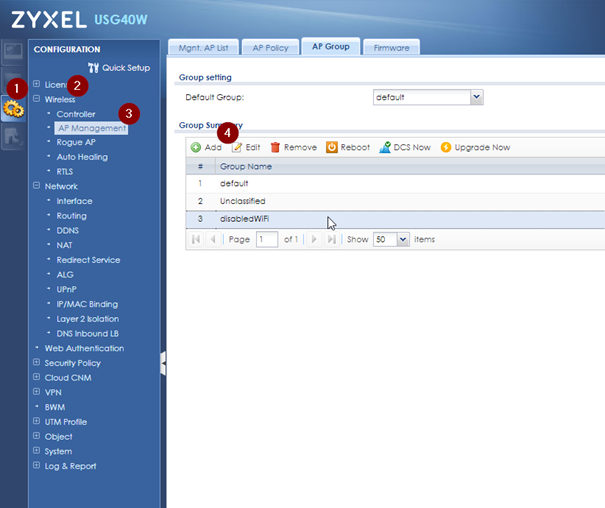Collapse the Wireless tree section
Image resolution: width=605 pixels, height=508 pixels.
tap(37, 99)
